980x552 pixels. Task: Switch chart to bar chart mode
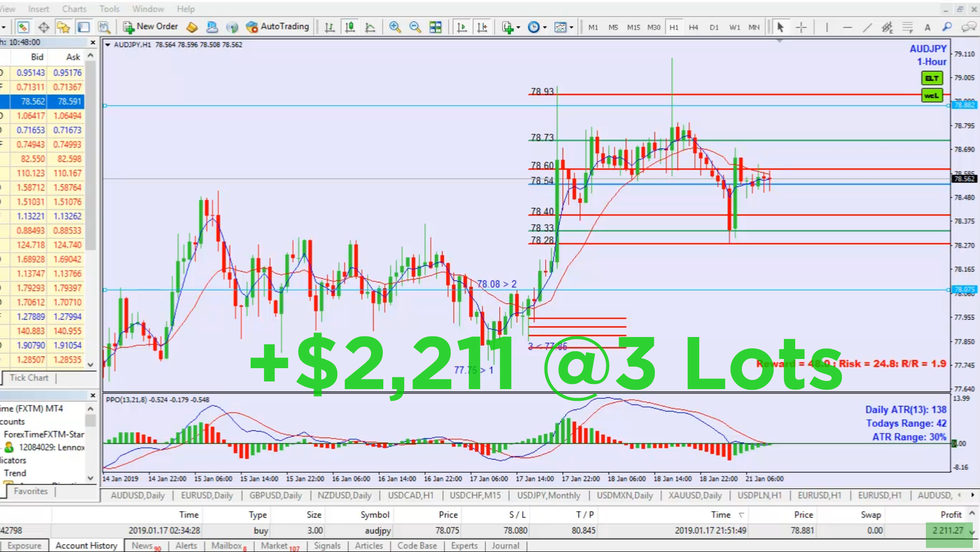330,27
